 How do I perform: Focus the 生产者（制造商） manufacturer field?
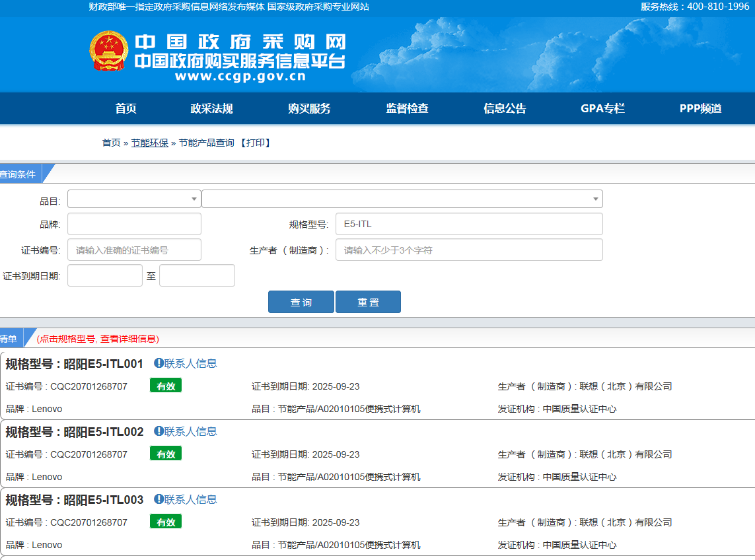tap(470, 250)
